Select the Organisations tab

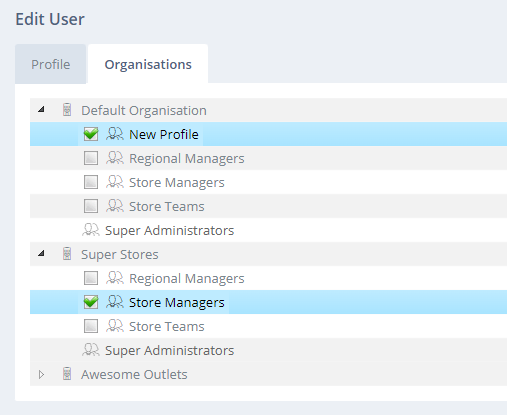click(148, 64)
